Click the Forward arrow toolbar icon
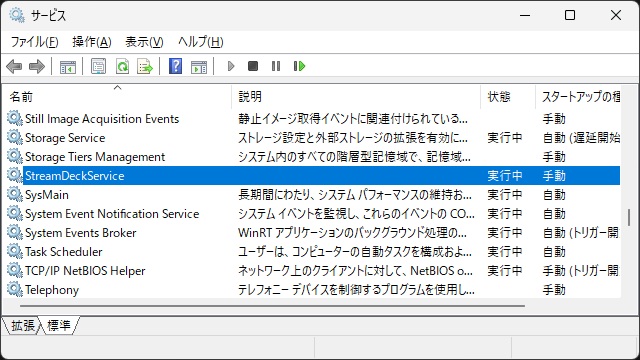Viewport: 640px width, 360px height. (x=37, y=66)
